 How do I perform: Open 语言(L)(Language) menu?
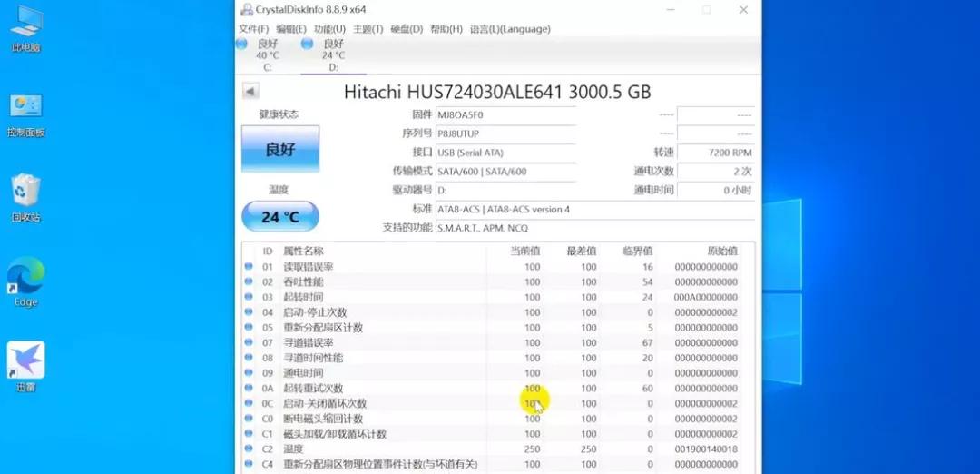point(510,29)
